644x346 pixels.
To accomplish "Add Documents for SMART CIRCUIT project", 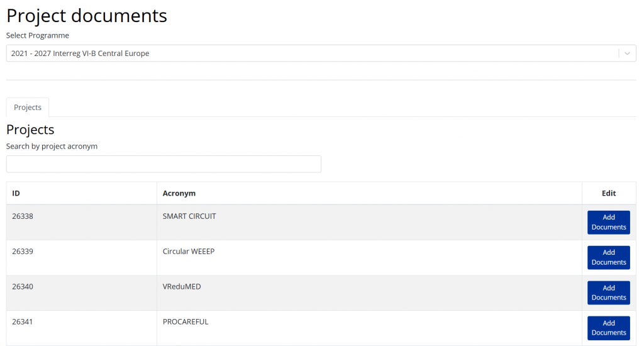I will click(x=608, y=222).
